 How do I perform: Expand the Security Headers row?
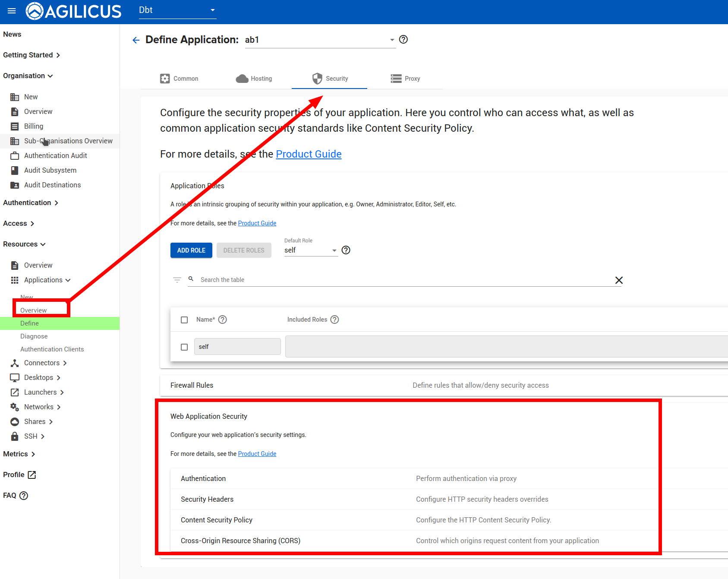pos(449,499)
